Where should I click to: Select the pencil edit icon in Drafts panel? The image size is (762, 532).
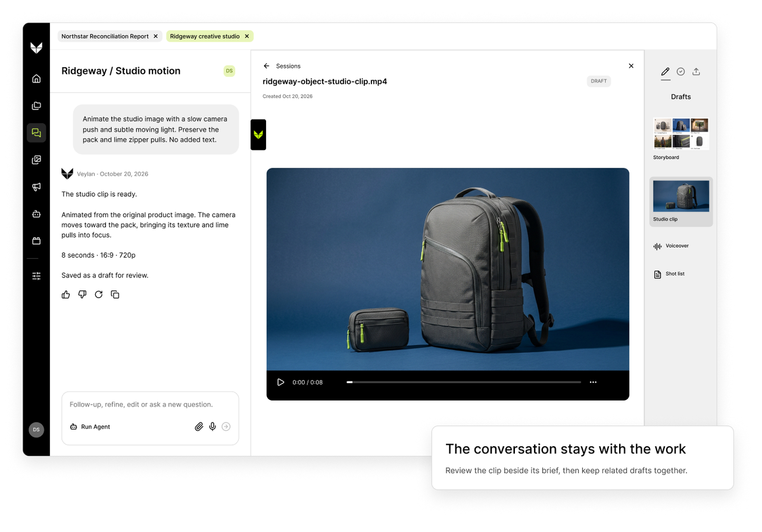coord(666,71)
